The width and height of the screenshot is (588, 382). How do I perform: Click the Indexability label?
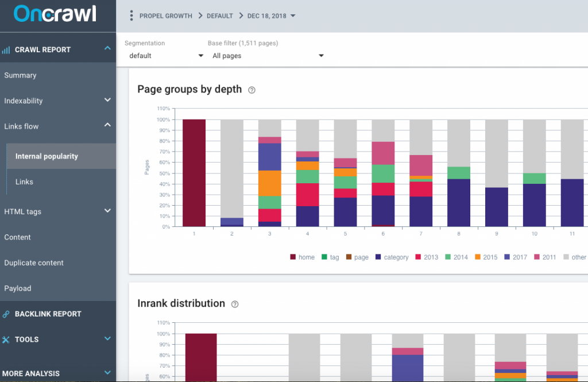pyautogui.click(x=23, y=101)
